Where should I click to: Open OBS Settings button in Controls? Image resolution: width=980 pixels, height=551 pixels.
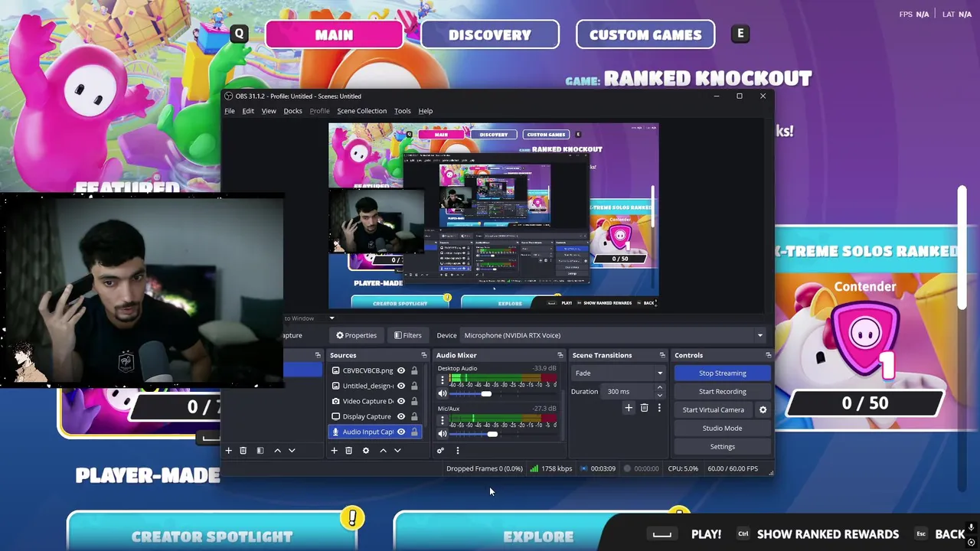(722, 447)
